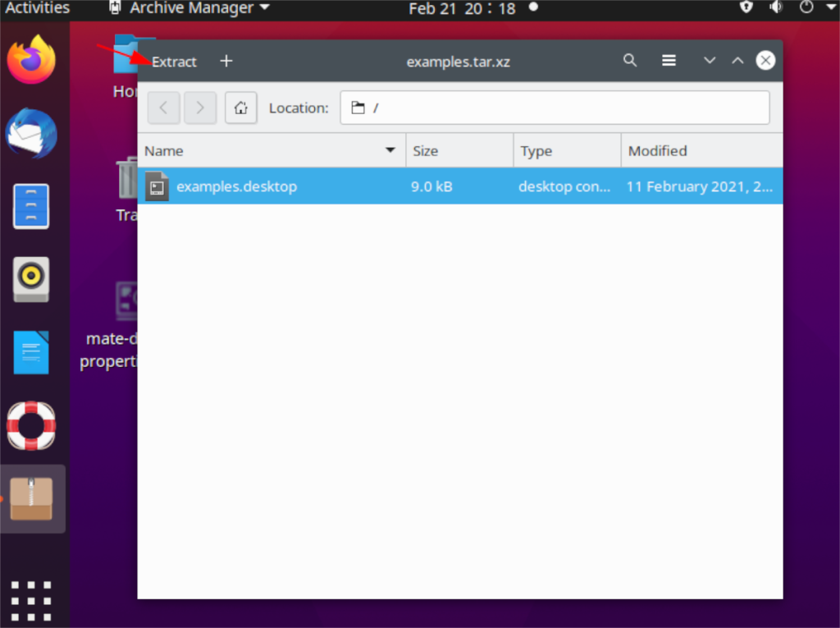Open the Show Applications grid
840x628 pixels.
pos(32,598)
